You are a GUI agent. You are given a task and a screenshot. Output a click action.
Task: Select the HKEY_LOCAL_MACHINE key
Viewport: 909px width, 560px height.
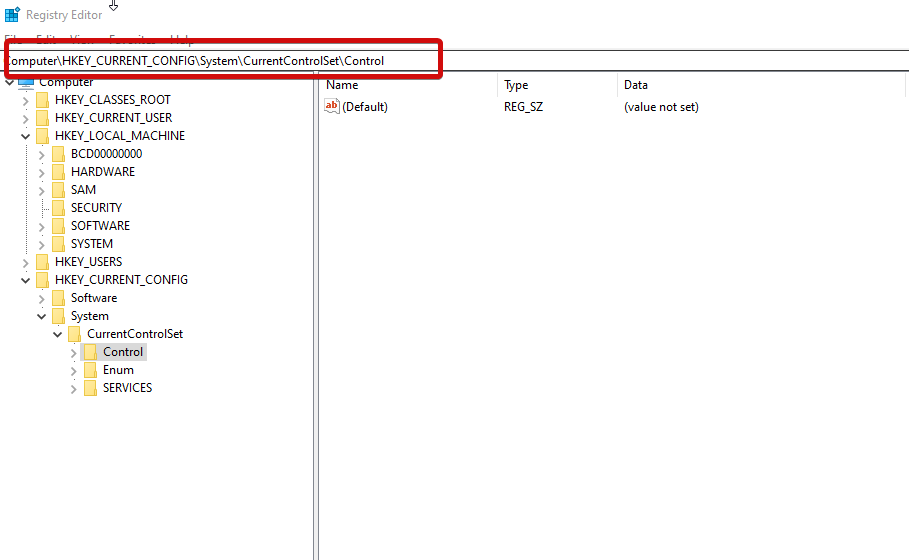(120, 136)
